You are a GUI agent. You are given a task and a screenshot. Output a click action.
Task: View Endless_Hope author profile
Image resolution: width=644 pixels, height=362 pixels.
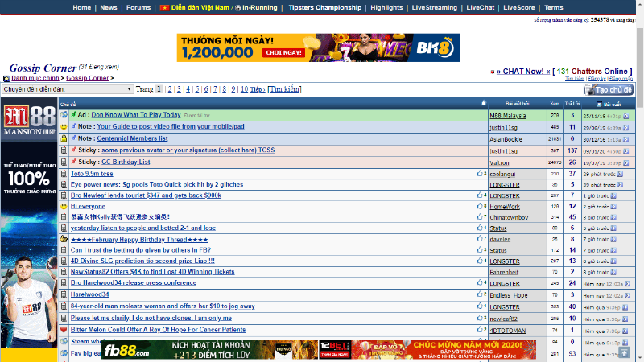pos(509,295)
